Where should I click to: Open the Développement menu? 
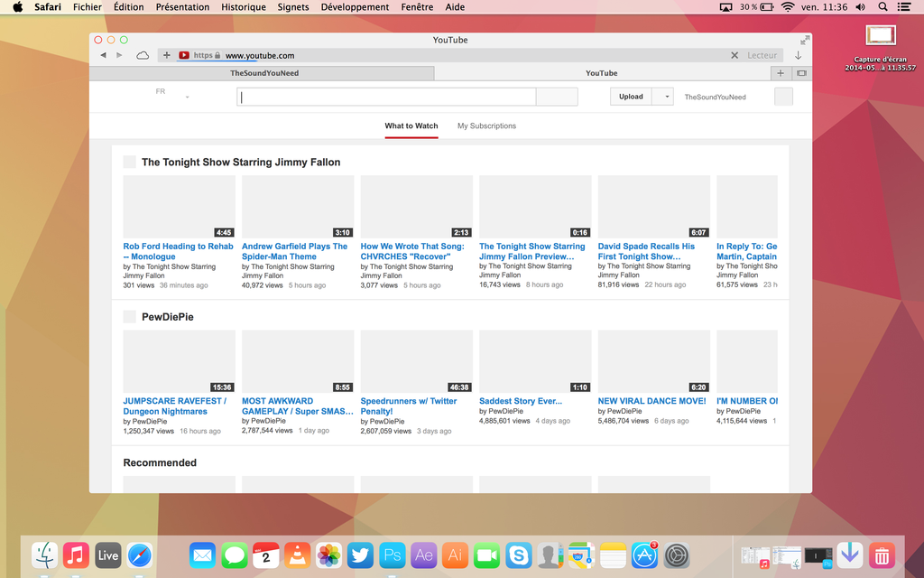(x=355, y=7)
